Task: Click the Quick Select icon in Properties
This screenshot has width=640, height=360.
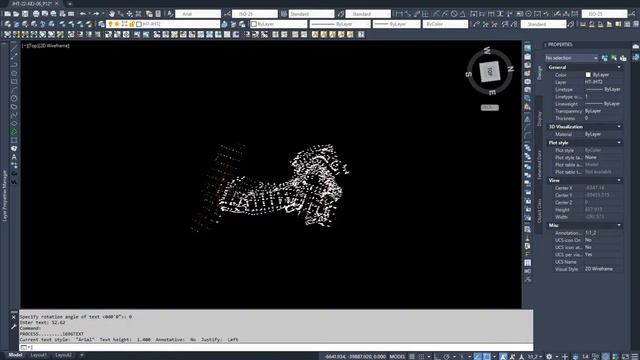Action: coord(623,58)
